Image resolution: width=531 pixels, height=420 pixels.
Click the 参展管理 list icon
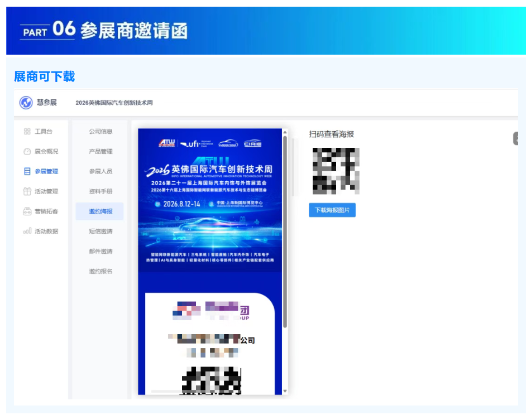click(27, 171)
